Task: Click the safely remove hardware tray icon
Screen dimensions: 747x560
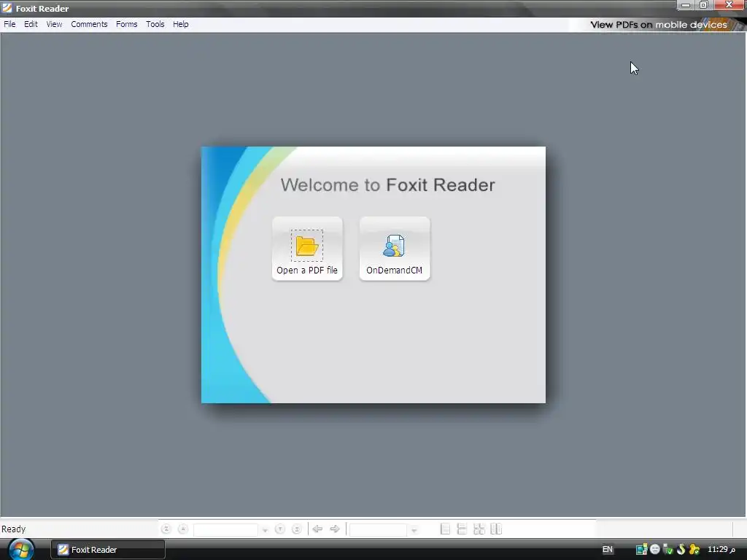Action: [668, 550]
